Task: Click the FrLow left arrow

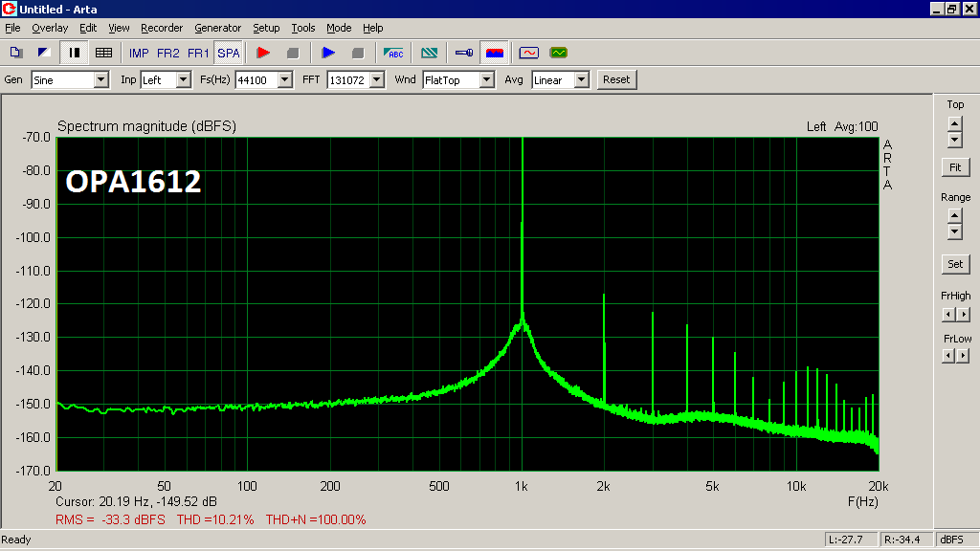Action: pos(948,356)
